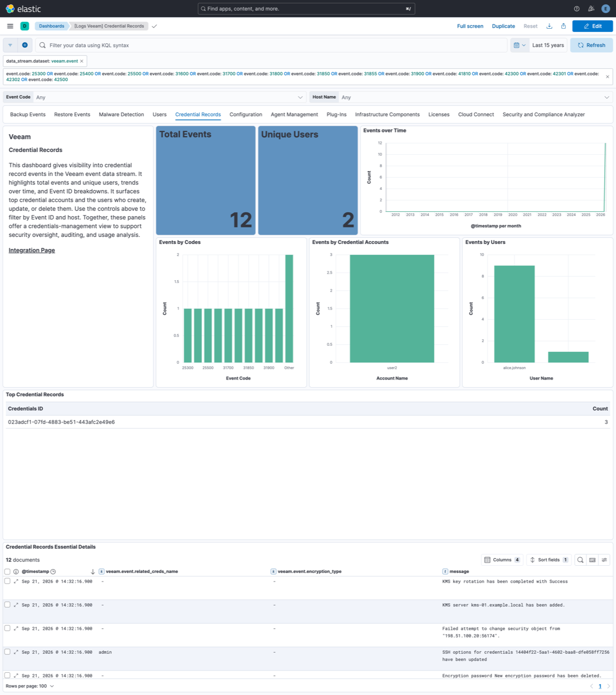Open the Cloud Connect tab

pos(476,115)
